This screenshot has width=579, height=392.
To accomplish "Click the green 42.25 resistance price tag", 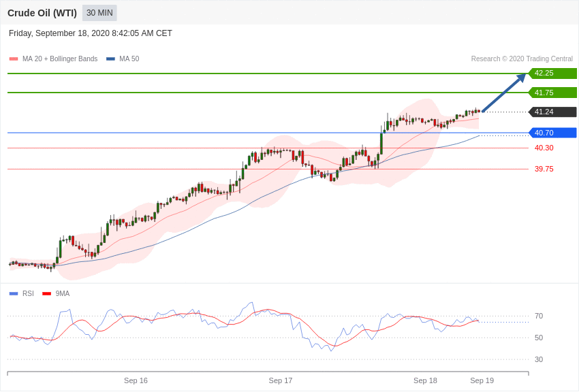I will point(552,73).
